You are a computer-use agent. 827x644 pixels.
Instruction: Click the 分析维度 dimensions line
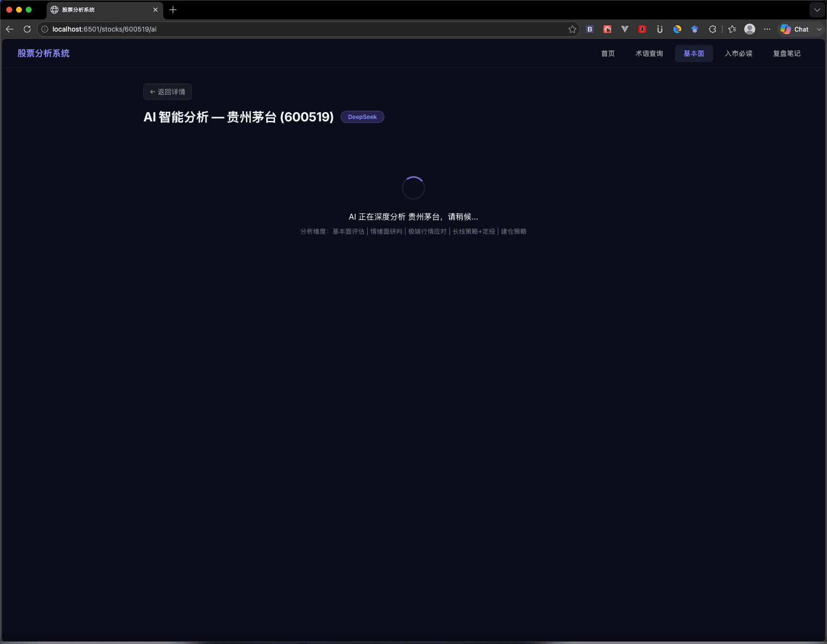coord(413,232)
